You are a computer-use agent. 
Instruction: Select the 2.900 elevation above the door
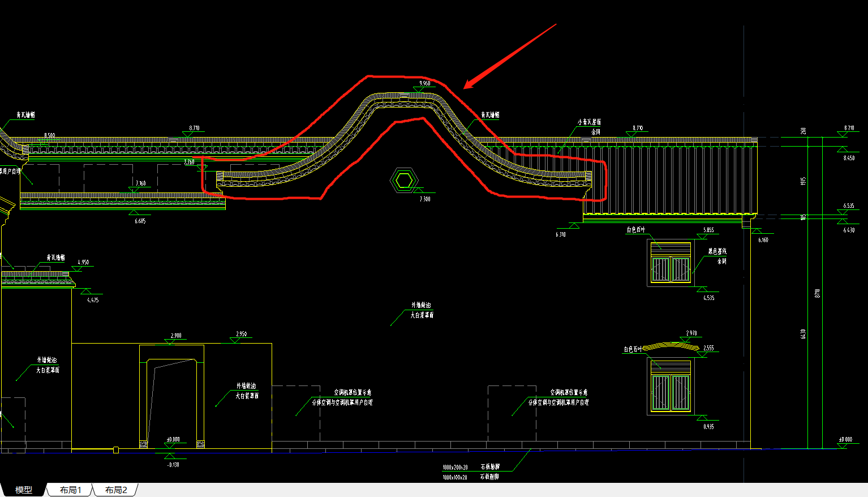pyautogui.click(x=176, y=336)
